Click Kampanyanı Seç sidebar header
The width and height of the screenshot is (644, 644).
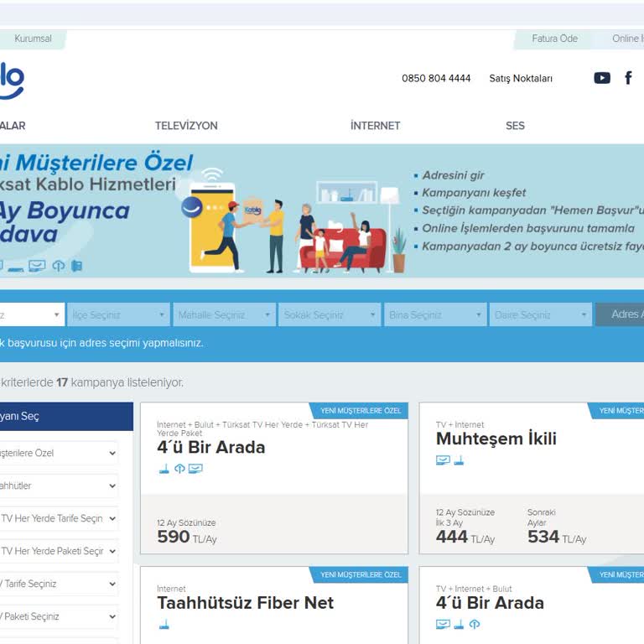point(66,417)
